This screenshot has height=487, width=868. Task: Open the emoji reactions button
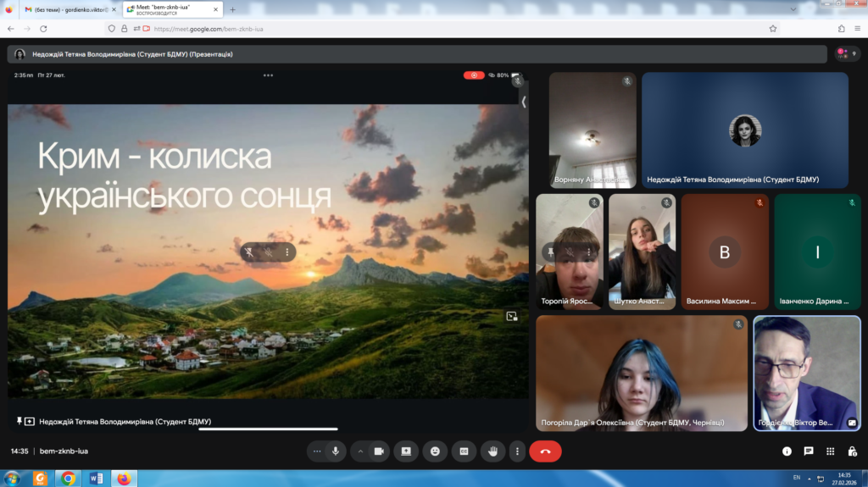tap(435, 451)
